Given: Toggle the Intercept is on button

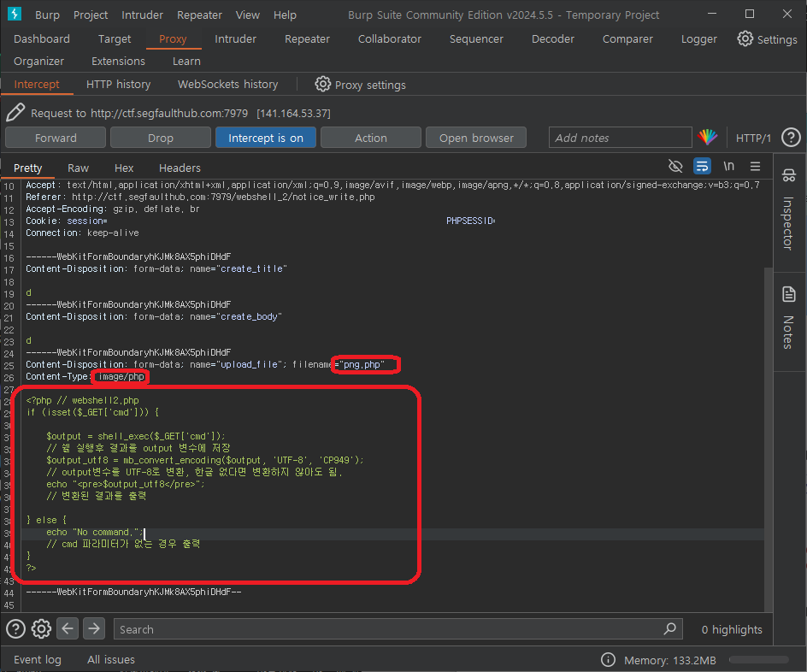Looking at the screenshot, I should click(266, 138).
